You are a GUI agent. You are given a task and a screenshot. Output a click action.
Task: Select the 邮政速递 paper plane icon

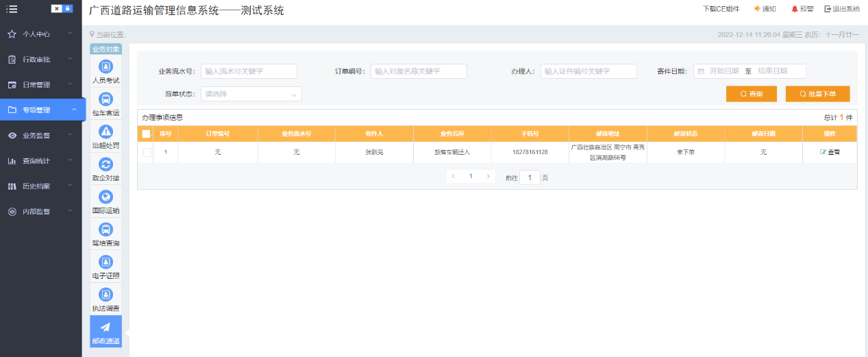[106, 328]
